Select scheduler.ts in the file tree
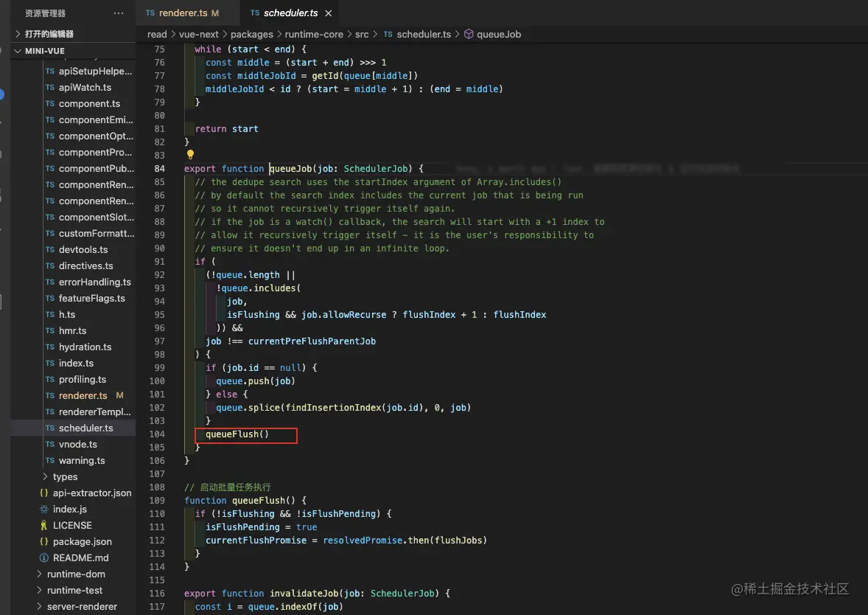This screenshot has width=868, height=615. coord(85,428)
